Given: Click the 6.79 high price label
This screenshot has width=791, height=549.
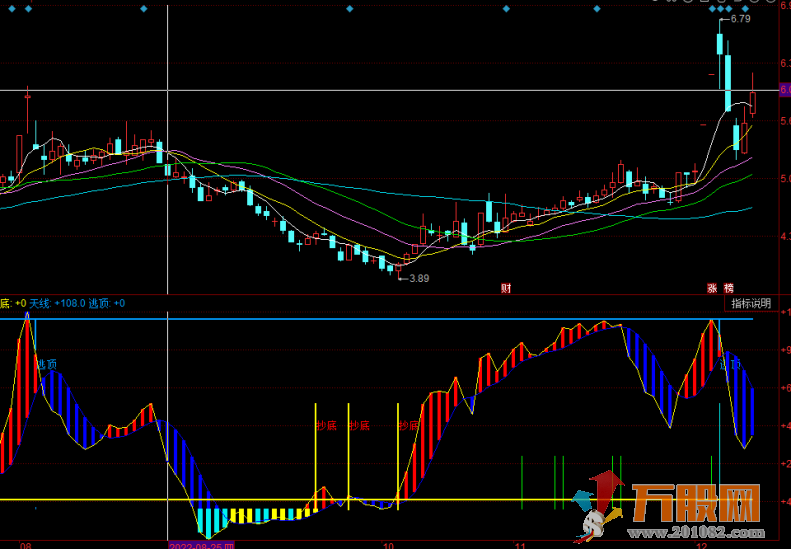Looking at the screenshot, I should [741, 19].
